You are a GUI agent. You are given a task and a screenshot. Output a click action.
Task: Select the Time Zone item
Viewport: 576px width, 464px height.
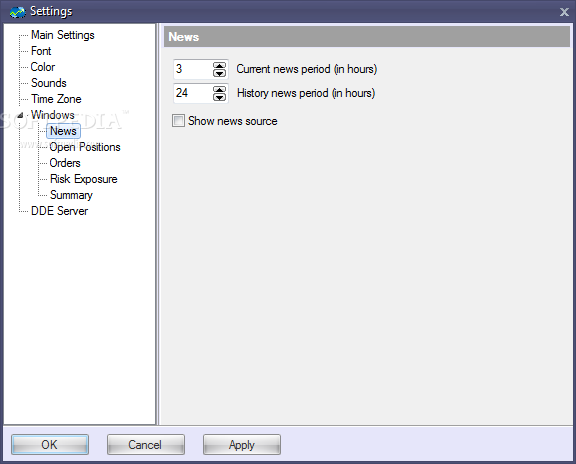point(56,99)
